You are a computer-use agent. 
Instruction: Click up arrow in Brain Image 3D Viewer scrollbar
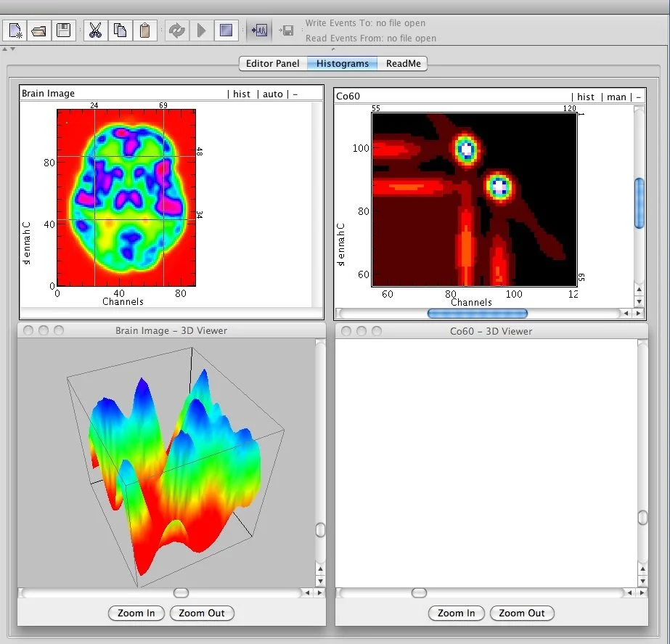pos(320,569)
